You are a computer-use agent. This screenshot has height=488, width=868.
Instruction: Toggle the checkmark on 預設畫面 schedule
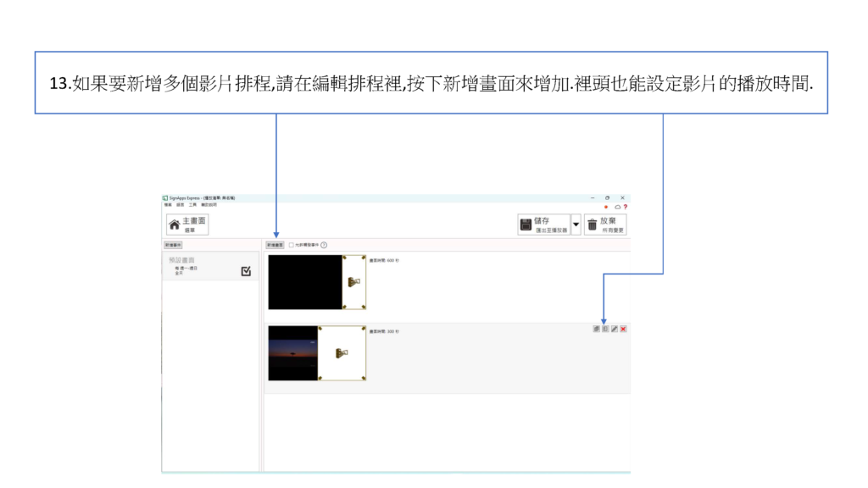(x=246, y=271)
